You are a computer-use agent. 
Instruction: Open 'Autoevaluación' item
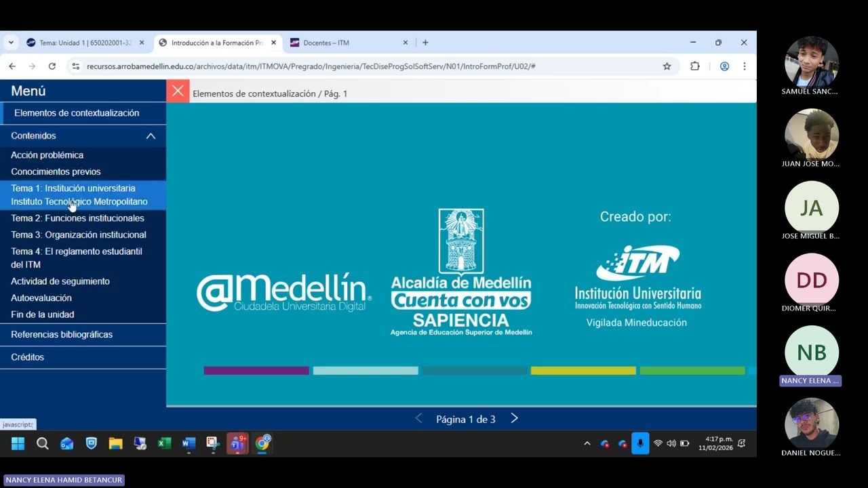click(41, 298)
